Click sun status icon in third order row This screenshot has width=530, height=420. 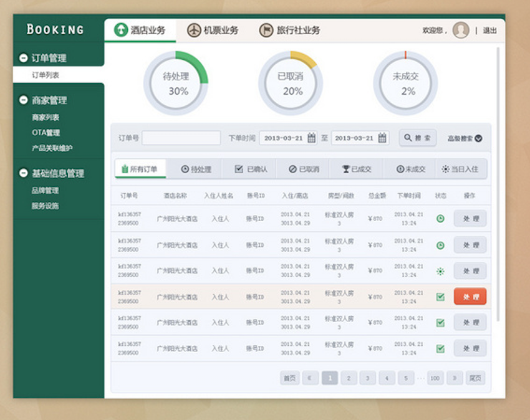[440, 271]
